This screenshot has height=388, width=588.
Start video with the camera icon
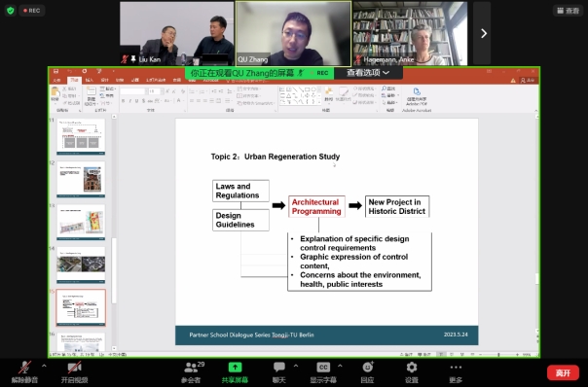[74, 368]
